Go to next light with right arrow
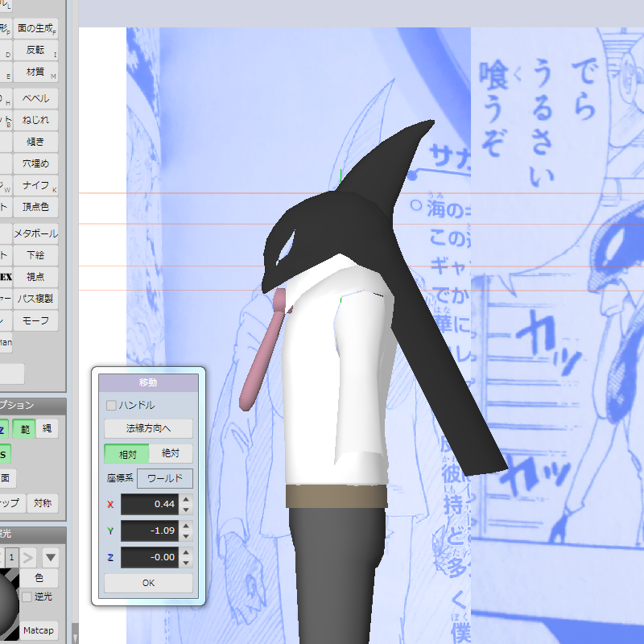The image size is (644, 644). [28, 558]
